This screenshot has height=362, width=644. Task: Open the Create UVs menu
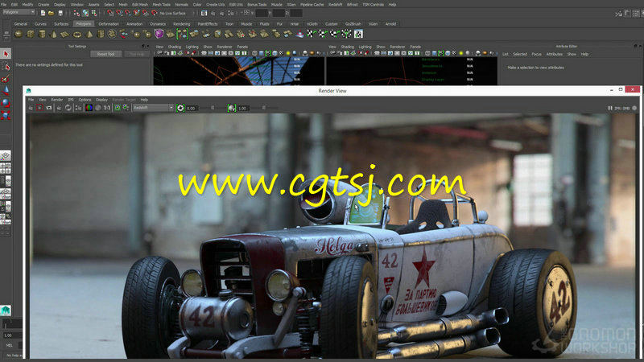coord(216,5)
